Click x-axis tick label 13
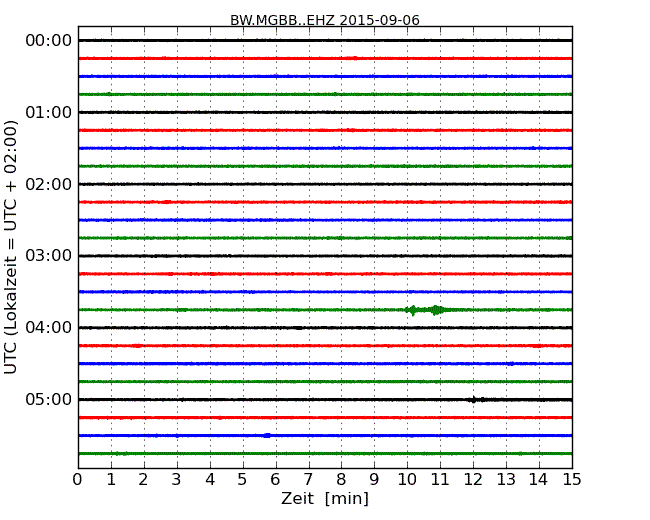The width and height of the screenshot is (650, 520). click(506, 480)
